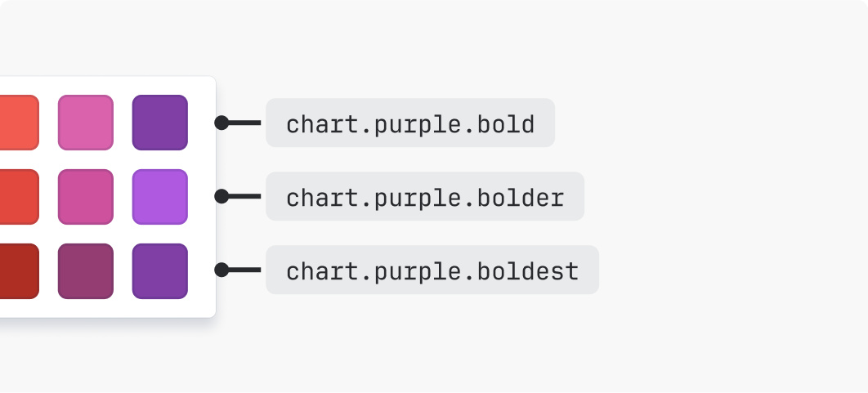Choose the coral red swatch in top row
The width and height of the screenshot is (868, 393).
pos(18,123)
